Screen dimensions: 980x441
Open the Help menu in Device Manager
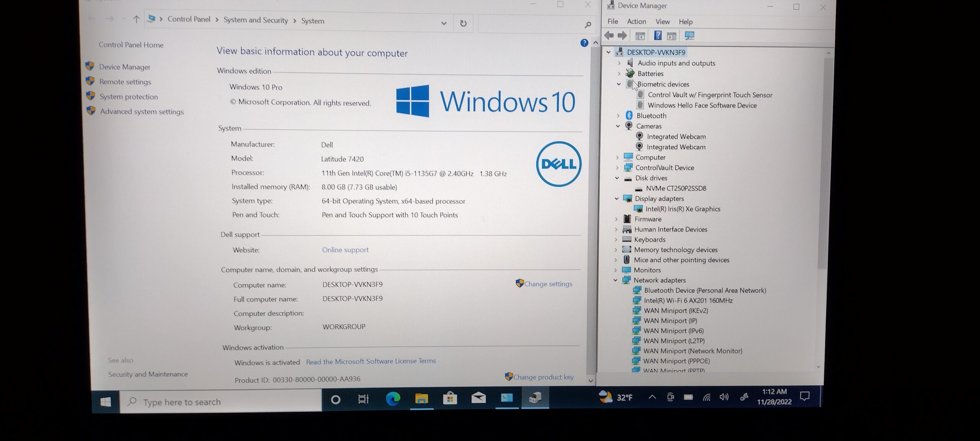(x=686, y=22)
